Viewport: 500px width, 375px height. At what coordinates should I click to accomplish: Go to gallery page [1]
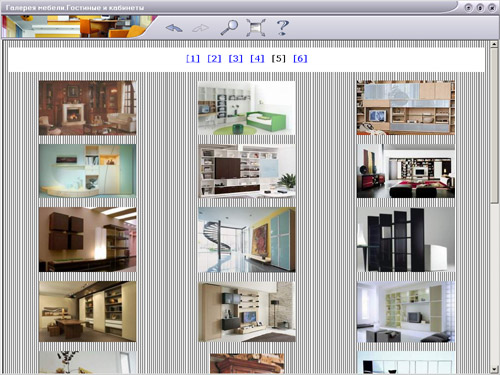(193, 59)
